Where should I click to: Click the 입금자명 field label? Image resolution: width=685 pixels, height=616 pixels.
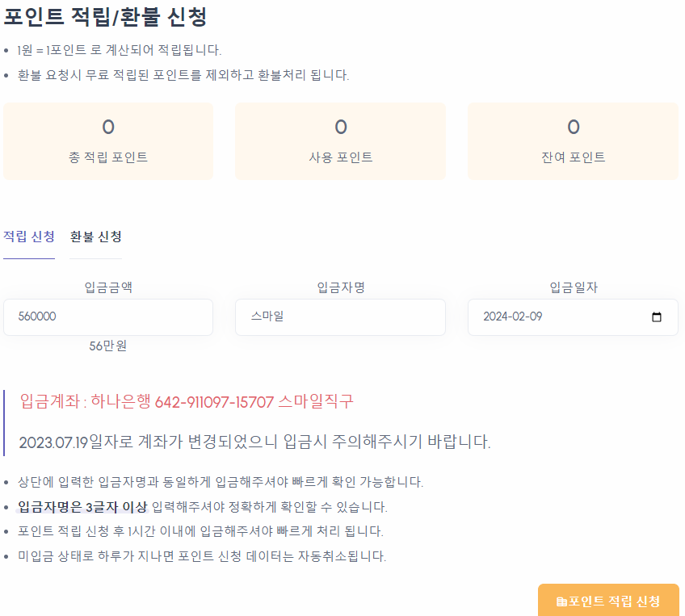pos(340,287)
